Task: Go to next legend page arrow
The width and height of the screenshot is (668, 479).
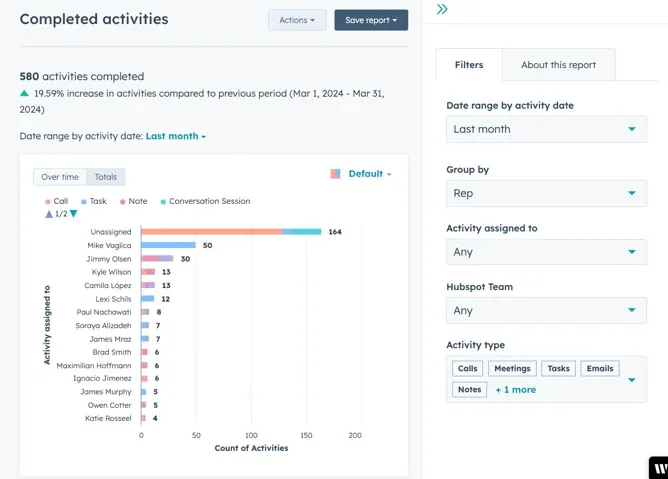Action: (x=73, y=214)
